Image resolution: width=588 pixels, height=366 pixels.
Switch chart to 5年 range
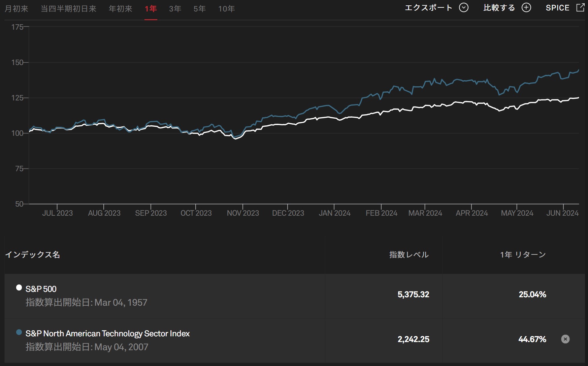click(200, 9)
